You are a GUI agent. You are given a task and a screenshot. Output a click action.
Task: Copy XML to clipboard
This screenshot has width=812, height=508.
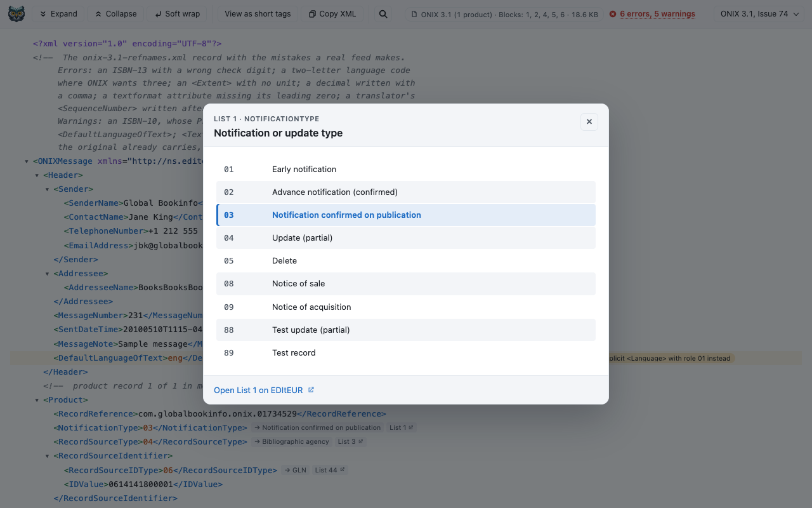click(x=332, y=14)
